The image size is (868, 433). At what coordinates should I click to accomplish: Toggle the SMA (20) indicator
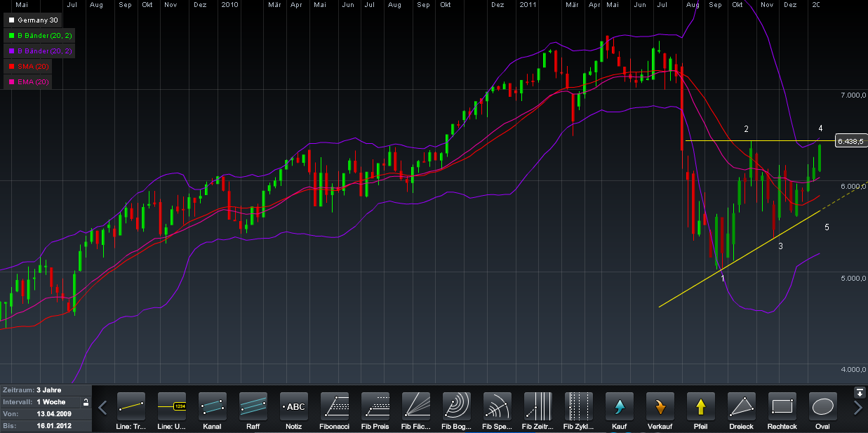pos(29,66)
